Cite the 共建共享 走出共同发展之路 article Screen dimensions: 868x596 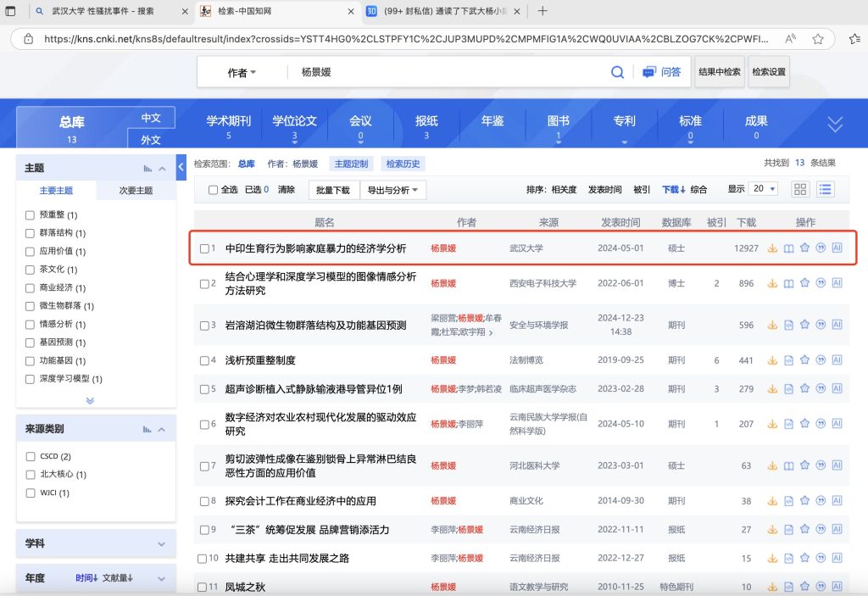821,558
